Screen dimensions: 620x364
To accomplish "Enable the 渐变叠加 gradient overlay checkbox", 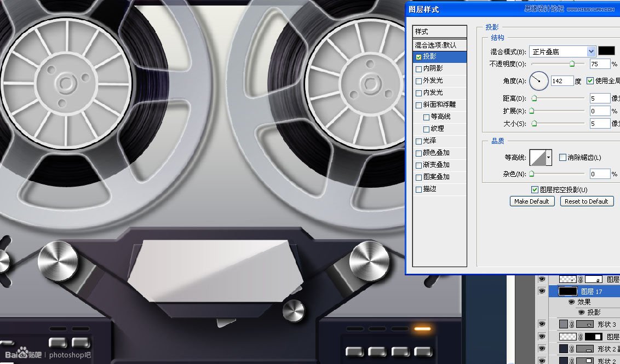I will click(419, 165).
